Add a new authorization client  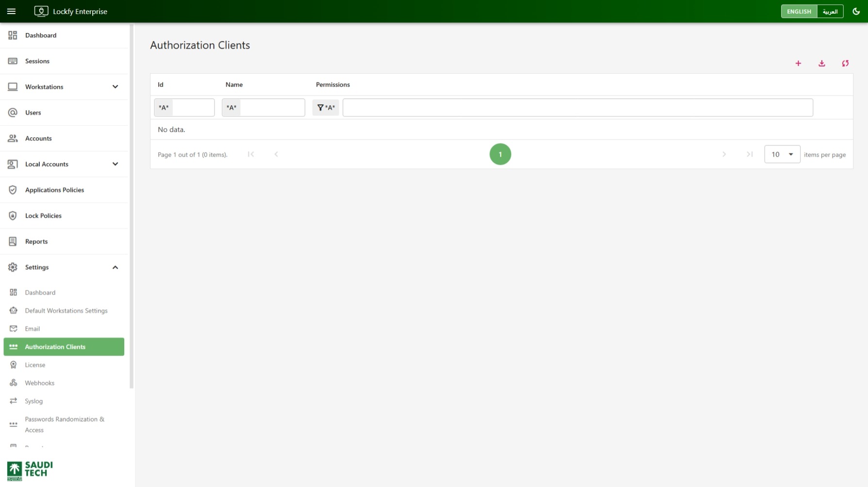click(798, 63)
